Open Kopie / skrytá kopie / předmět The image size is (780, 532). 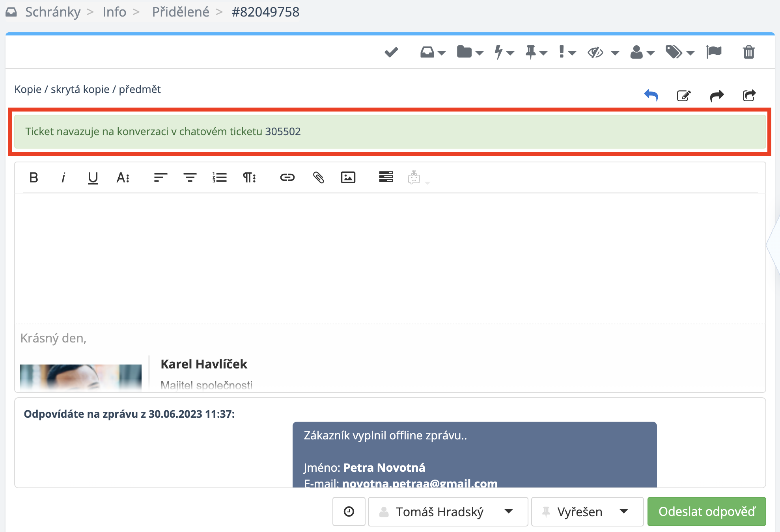point(88,89)
